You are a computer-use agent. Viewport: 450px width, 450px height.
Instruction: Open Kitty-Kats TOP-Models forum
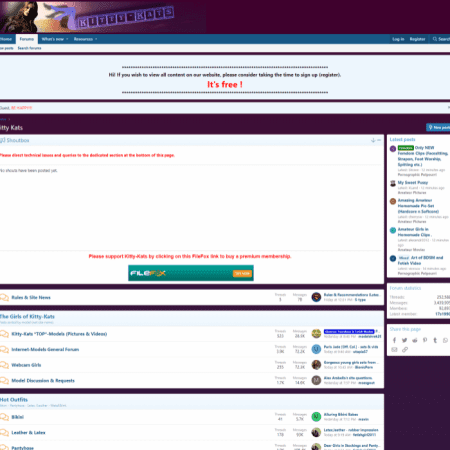[59, 334]
